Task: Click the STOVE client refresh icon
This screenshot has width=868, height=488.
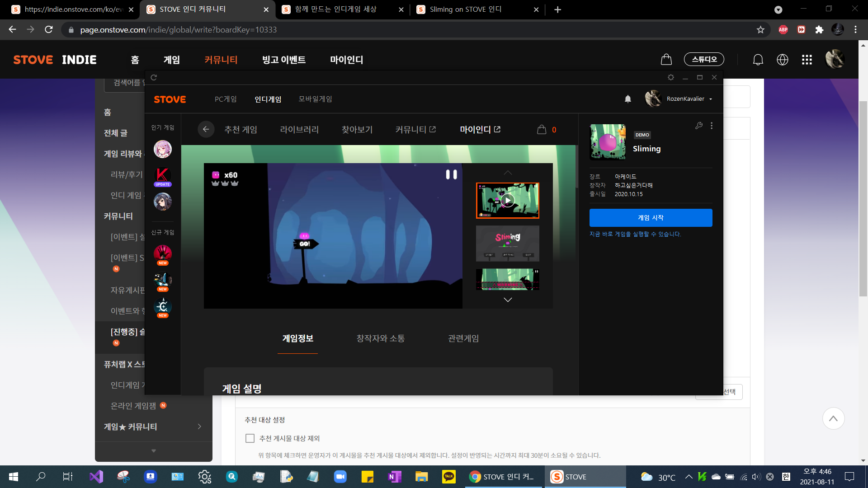Action: coord(154,77)
